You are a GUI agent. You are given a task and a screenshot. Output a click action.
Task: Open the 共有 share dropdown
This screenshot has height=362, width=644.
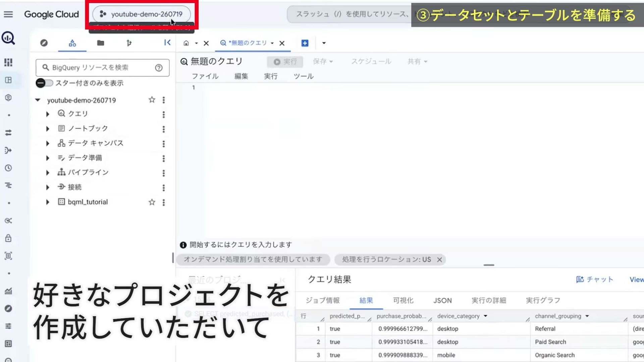(417, 61)
